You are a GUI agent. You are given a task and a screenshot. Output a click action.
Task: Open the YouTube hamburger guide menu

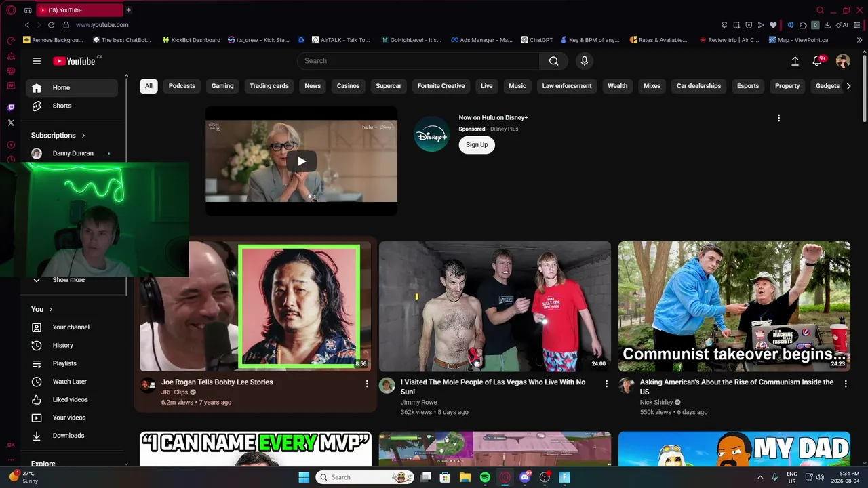click(x=37, y=61)
